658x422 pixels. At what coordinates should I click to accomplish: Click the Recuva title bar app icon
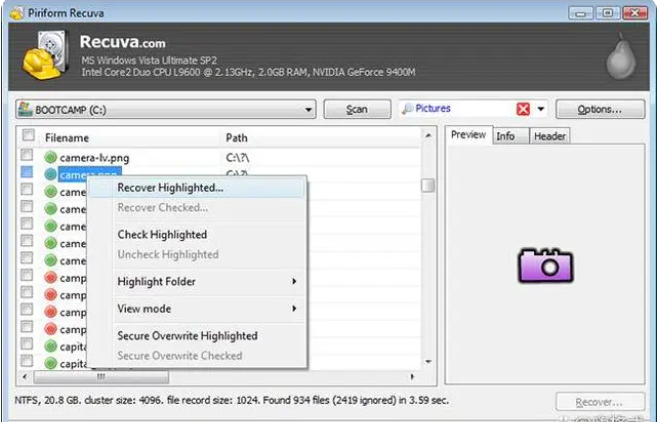(17, 13)
